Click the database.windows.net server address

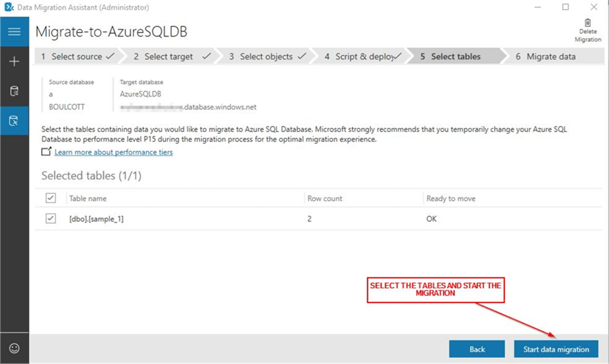pyautogui.click(x=188, y=107)
